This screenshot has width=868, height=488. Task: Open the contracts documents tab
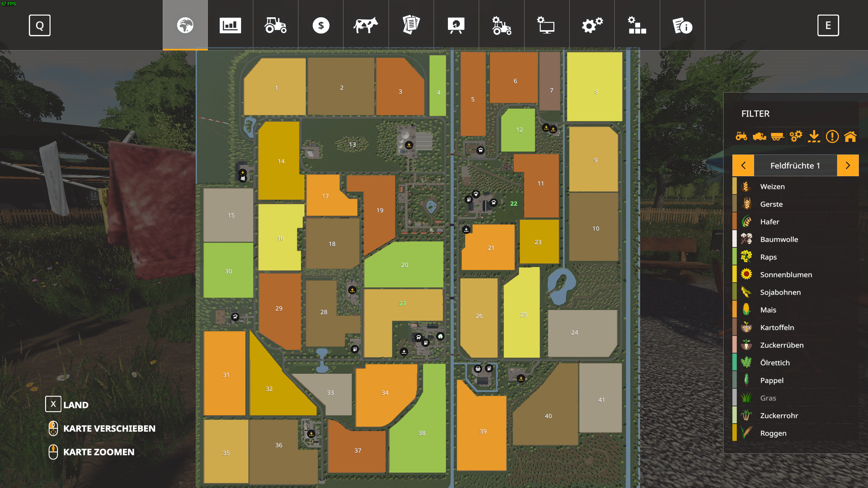411,25
